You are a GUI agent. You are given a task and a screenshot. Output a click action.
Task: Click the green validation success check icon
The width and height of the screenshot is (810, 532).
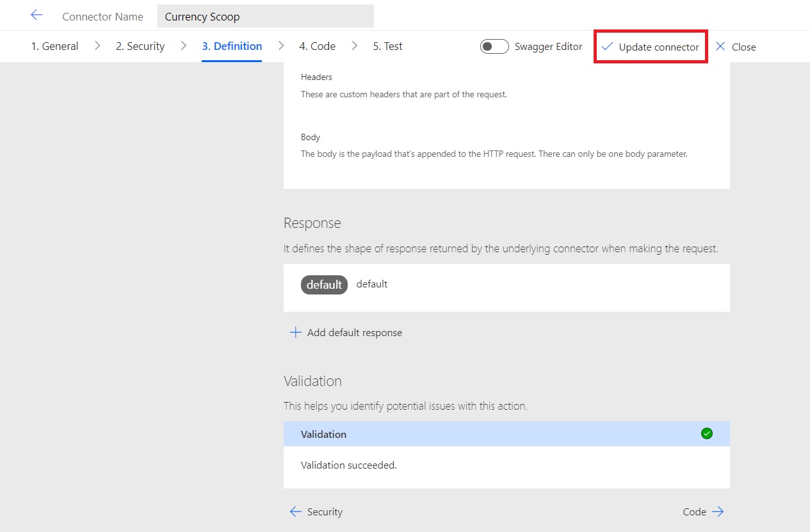706,433
